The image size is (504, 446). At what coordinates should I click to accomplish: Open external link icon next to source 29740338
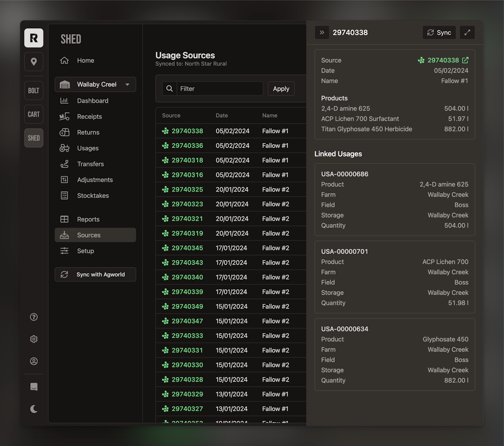point(465,60)
